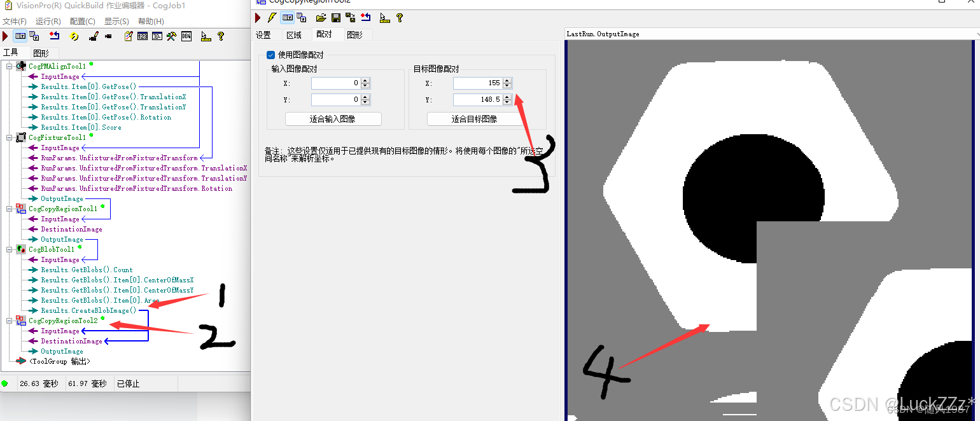The width and height of the screenshot is (980, 421).
Task: Open help question mark in CogCopyRegionTool2 toolbar
Action: point(400,17)
